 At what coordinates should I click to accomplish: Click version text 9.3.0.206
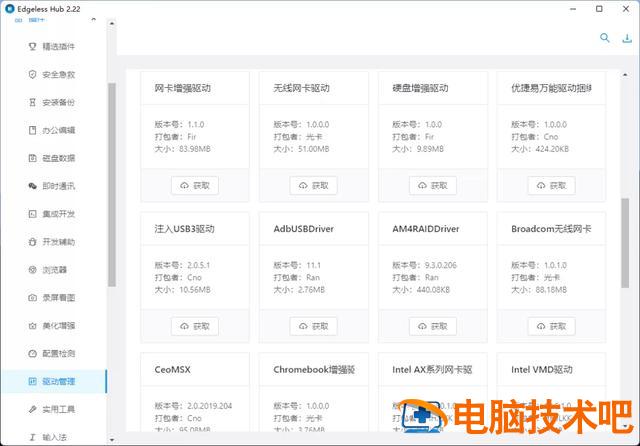coord(440,265)
